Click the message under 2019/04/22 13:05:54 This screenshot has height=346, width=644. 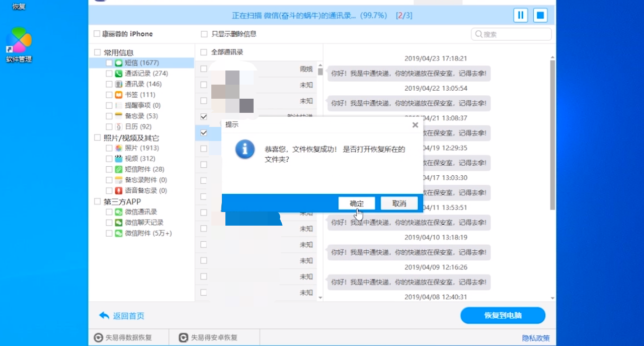[x=409, y=103]
